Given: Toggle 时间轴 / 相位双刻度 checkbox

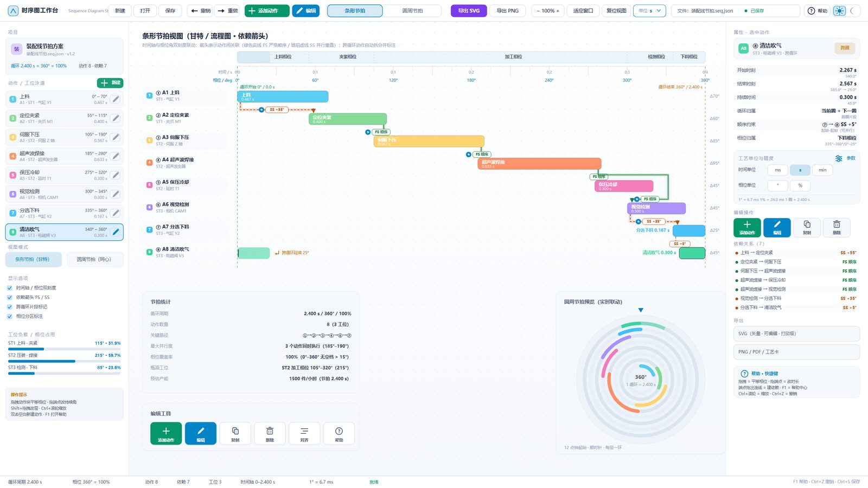Looking at the screenshot, I should [x=9, y=288].
